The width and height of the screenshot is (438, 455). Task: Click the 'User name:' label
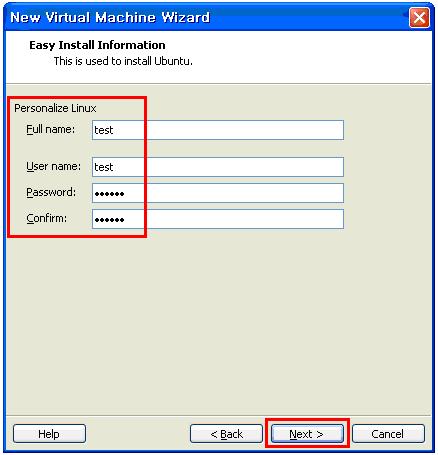click(x=53, y=166)
